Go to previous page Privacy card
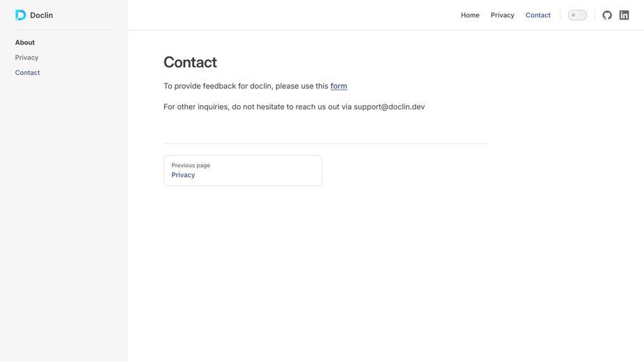The image size is (644, 362). coord(243,171)
